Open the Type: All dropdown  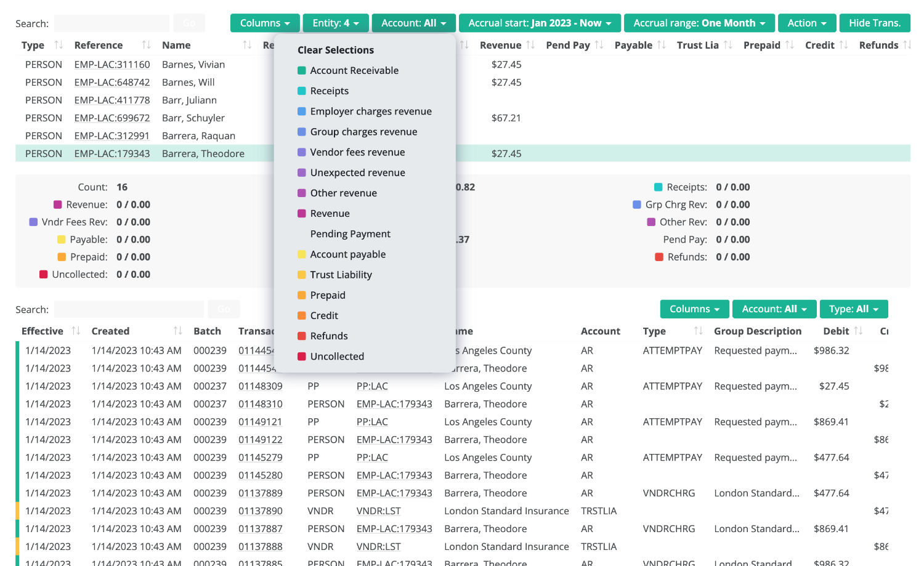coord(854,309)
